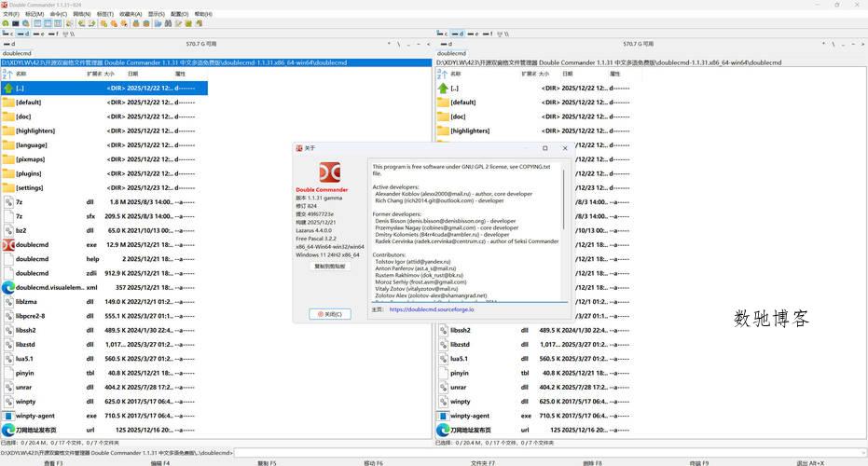Click the binoculars Search toolbar icon
The width and height of the screenshot is (868, 466).
[x=168, y=23]
